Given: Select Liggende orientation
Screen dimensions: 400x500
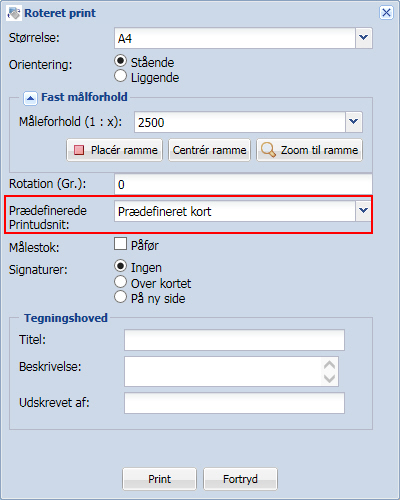Looking at the screenshot, I should (x=120, y=76).
